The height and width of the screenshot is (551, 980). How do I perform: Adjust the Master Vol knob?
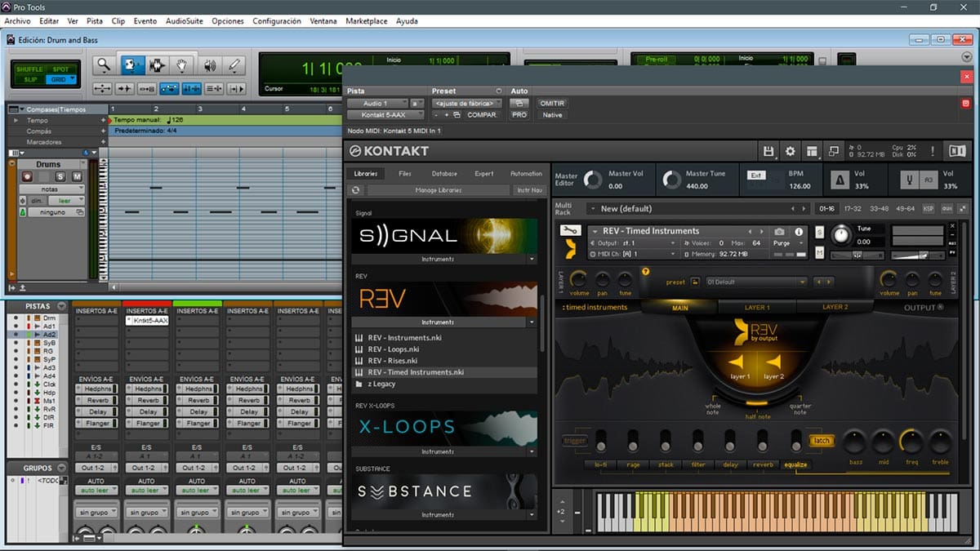[x=593, y=180]
